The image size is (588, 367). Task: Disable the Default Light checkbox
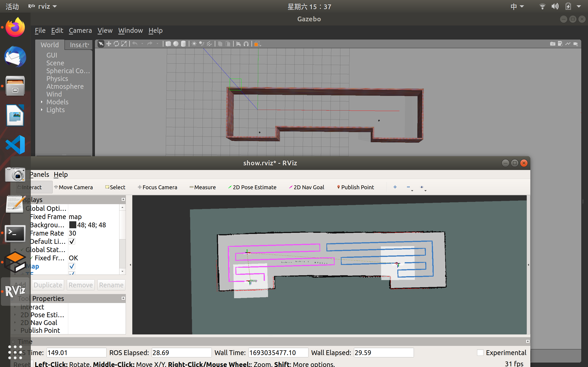pos(72,241)
